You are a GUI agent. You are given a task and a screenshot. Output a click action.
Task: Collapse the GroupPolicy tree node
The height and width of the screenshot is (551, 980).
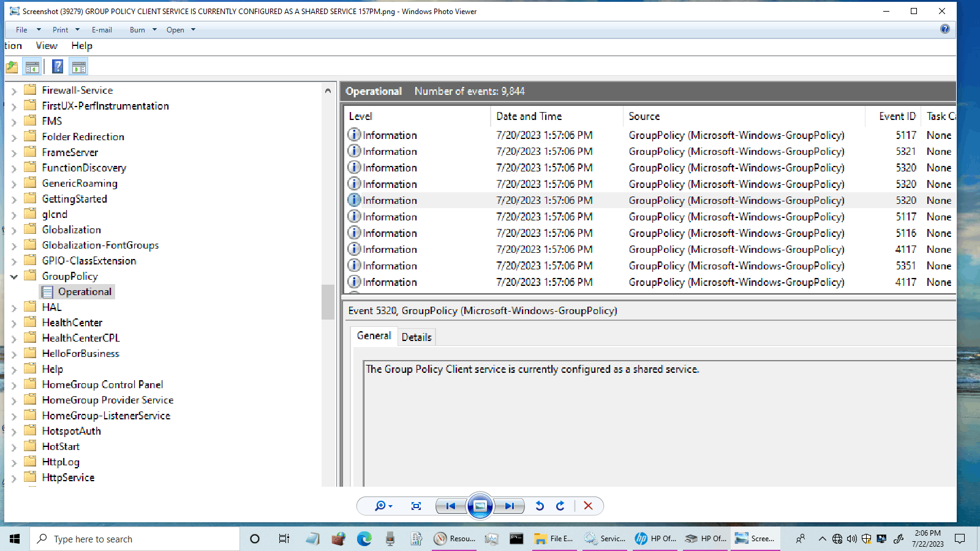[x=13, y=277]
